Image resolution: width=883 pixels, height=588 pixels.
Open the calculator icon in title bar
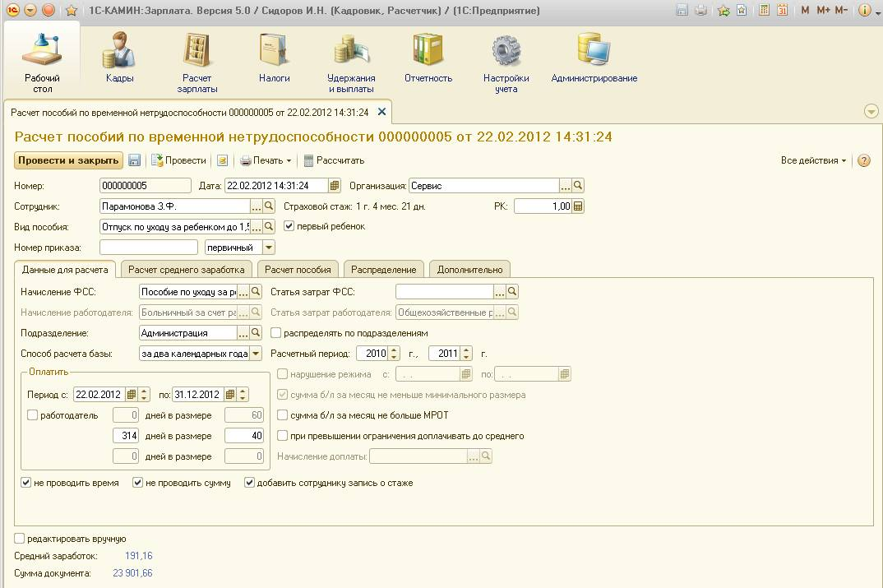coord(764,10)
